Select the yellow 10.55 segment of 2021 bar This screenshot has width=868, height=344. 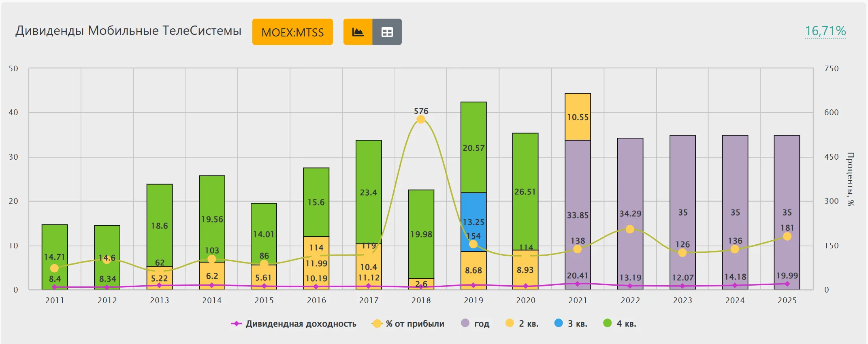[x=578, y=117]
